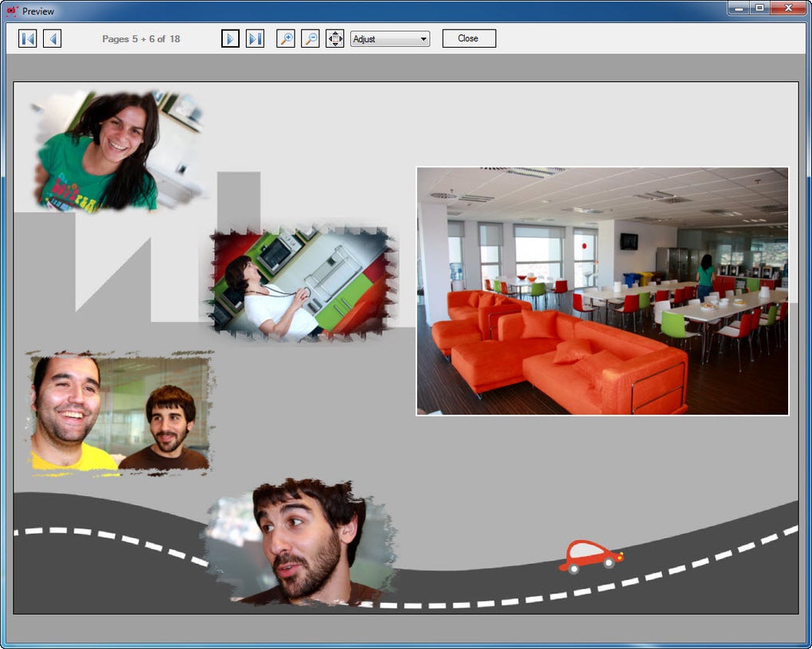812x649 pixels.
Task: Jump to the last page
Action: pyautogui.click(x=255, y=38)
